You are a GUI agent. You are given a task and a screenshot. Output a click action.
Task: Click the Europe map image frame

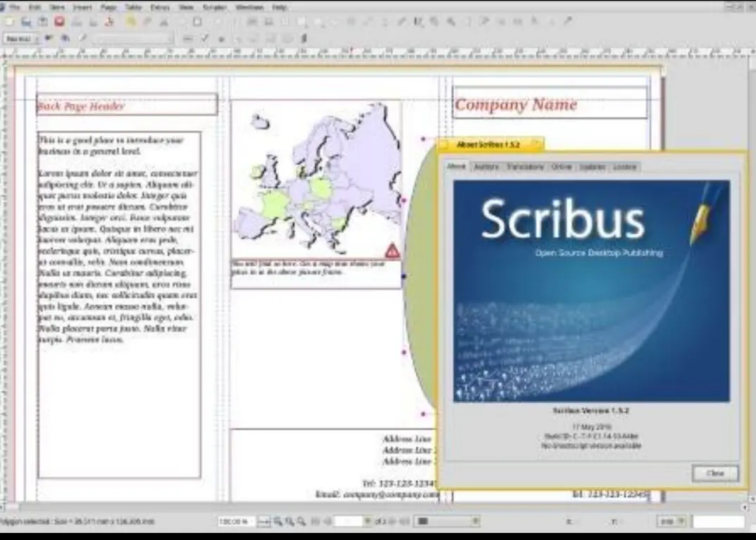pyautogui.click(x=316, y=179)
